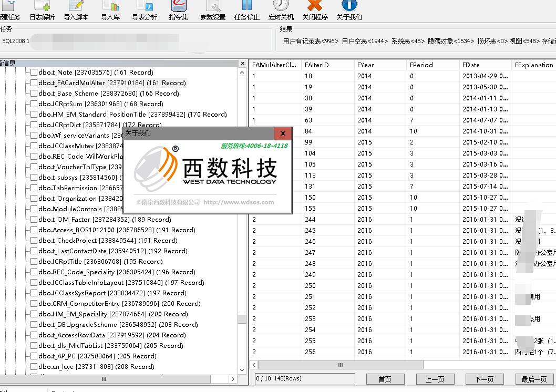Viewport: 556px width, 392px height.
Task: Click 系统表<45> in results
Action: click(x=408, y=41)
